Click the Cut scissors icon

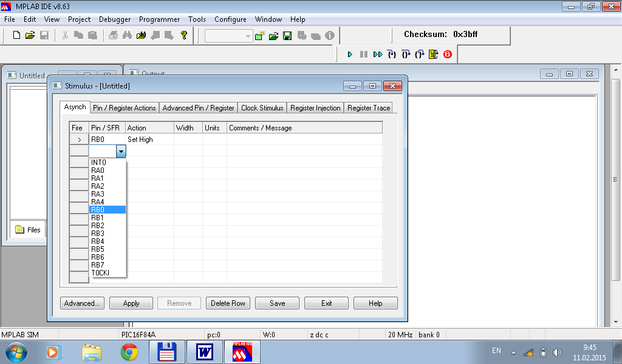tap(66, 35)
